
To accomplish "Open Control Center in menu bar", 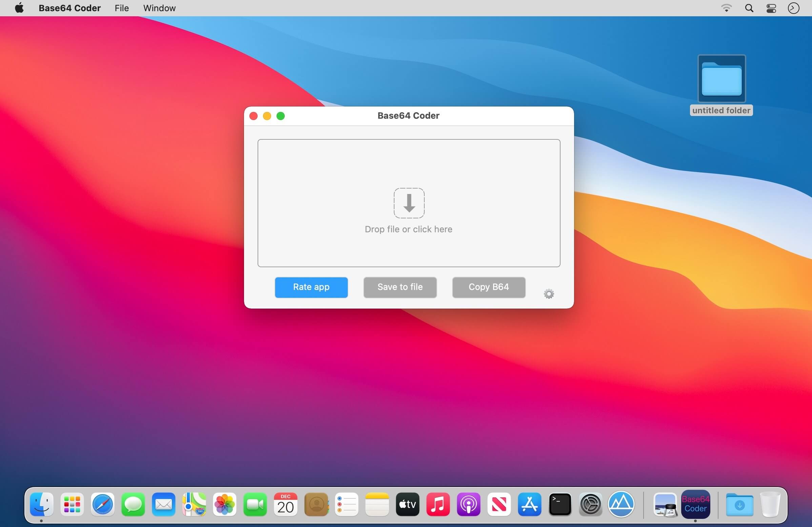I will point(771,8).
